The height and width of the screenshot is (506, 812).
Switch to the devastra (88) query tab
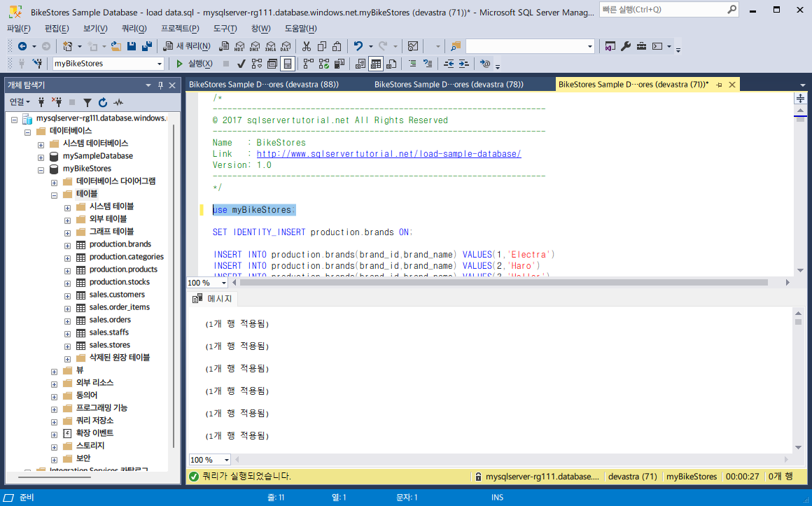pos(264,85)
